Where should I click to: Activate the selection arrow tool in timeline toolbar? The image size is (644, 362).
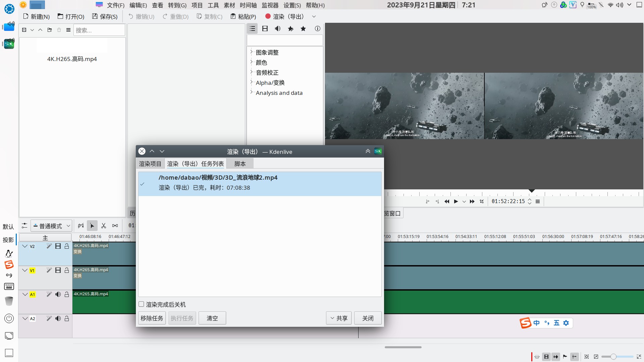coord(92,226)
